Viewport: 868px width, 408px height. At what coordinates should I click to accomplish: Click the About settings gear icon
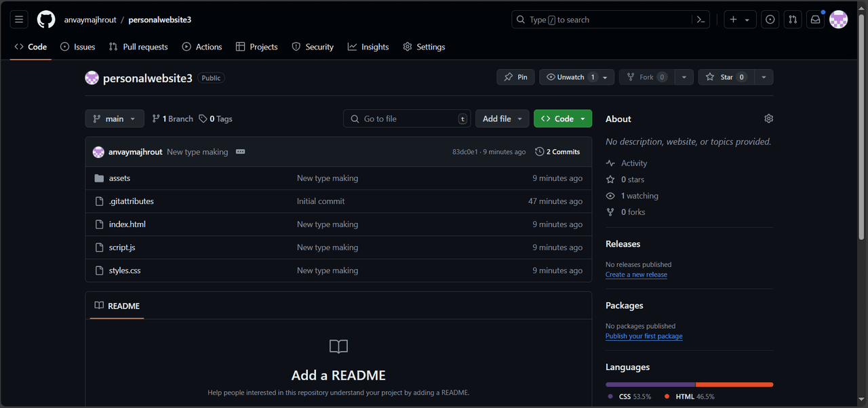(768, 119)
